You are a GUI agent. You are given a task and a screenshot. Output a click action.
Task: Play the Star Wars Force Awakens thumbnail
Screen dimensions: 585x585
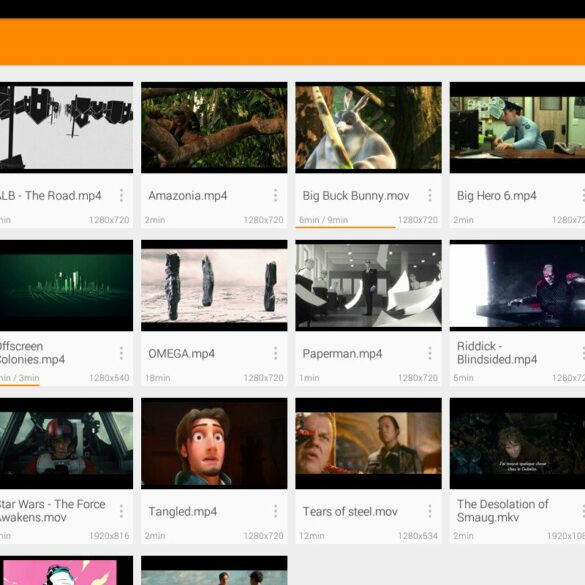point(66,443)
